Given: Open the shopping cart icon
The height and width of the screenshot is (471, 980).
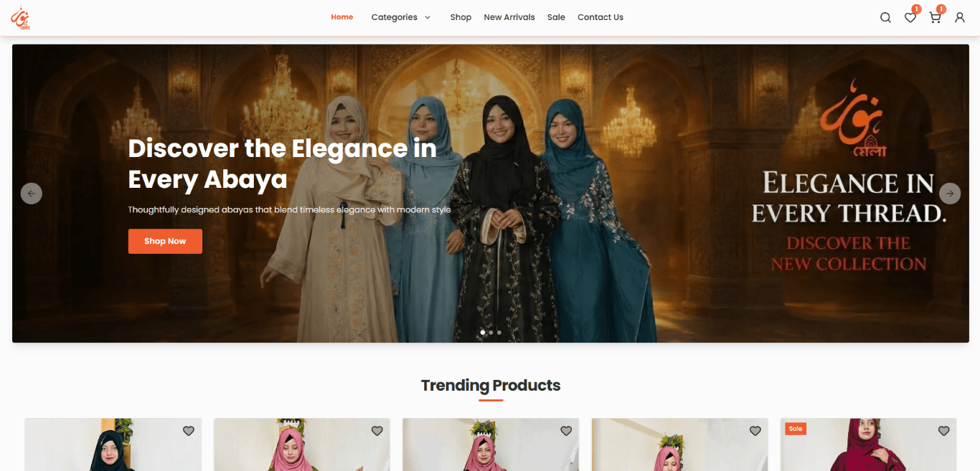Looking at the screenshot, I should [935, 17].
